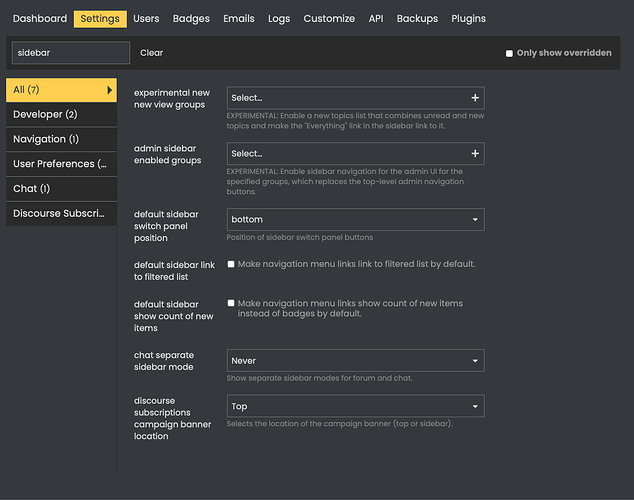This screenshot has height=500, width=634.
Task: Select the Navigation (1) category
Action: [61, 139]
